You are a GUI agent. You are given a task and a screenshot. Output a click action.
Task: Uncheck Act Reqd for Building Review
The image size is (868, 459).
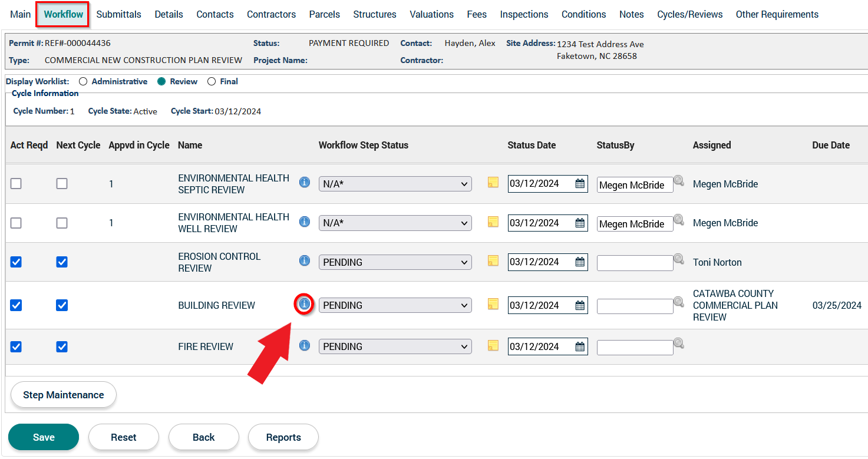(16, 305)
